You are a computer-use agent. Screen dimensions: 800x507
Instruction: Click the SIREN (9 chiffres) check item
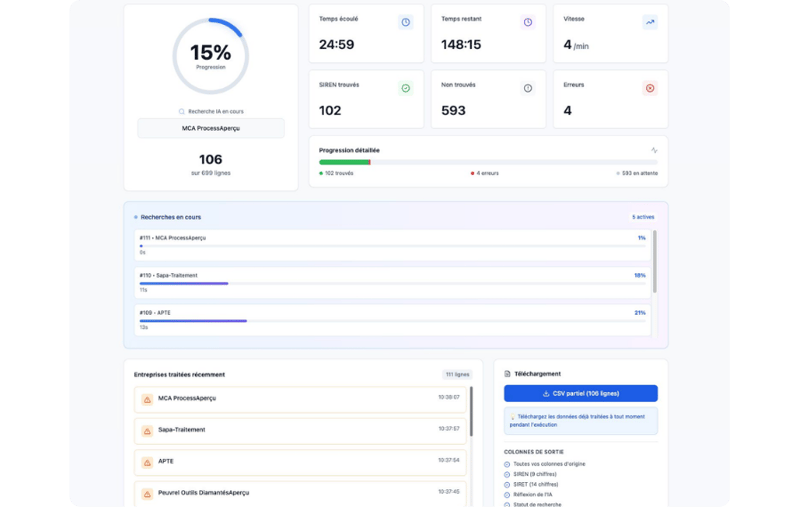coord(507,474)
